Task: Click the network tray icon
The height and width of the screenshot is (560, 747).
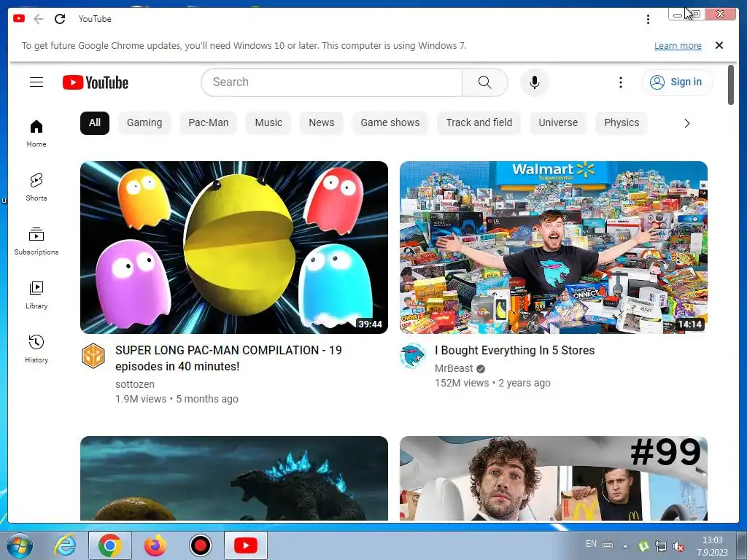Action: pos(661,546)
